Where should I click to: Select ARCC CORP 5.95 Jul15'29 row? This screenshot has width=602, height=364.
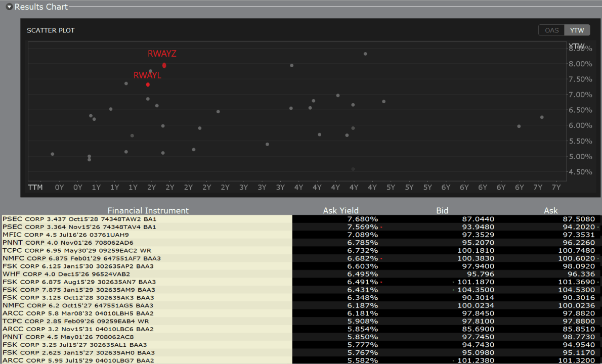click(78, 360)
